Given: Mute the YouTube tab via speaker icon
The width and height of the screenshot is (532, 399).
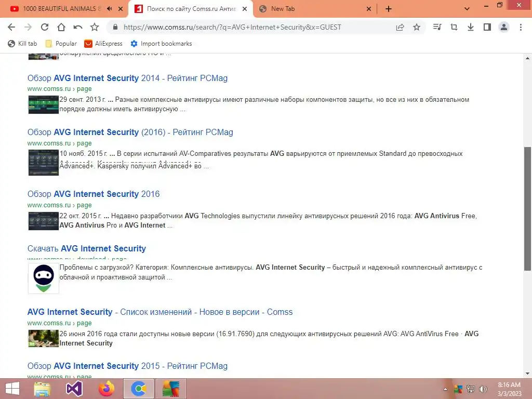Looking at the screenshot, I should point(109,9).
